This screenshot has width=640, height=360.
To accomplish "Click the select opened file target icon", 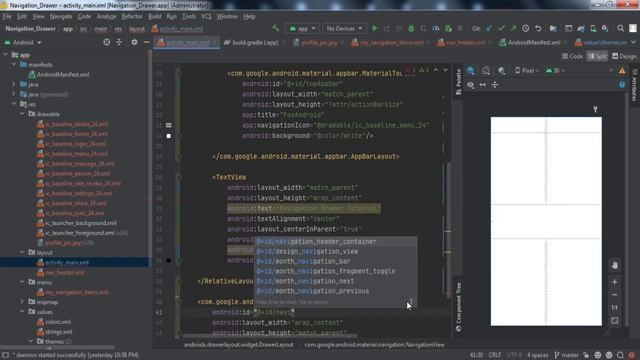I will 107,42.
